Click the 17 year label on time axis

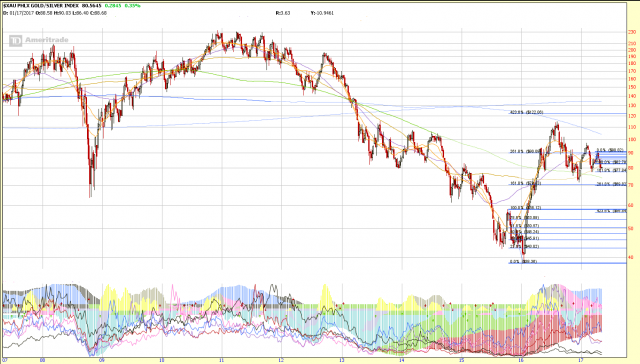point(582,360)
